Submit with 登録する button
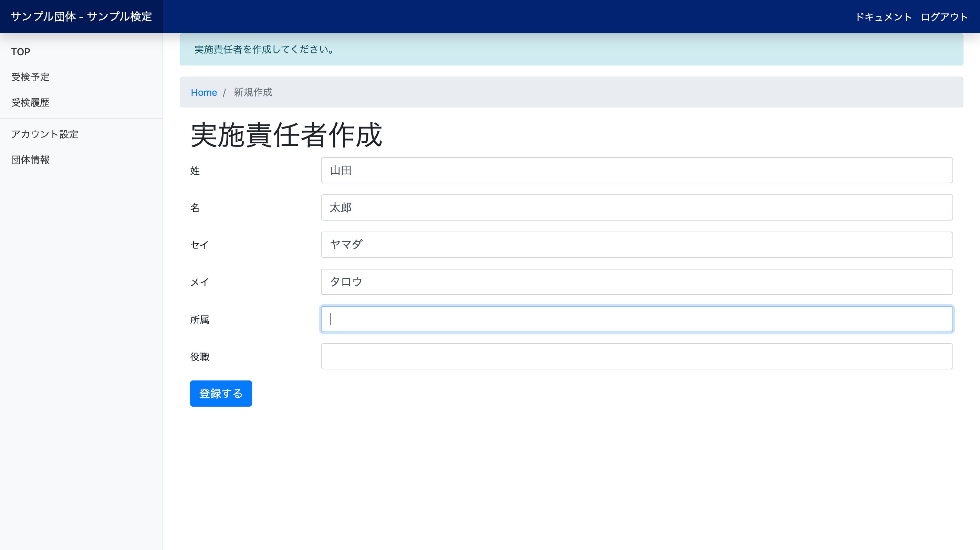This screenshot has height=550, width=980. coord(221,394)
